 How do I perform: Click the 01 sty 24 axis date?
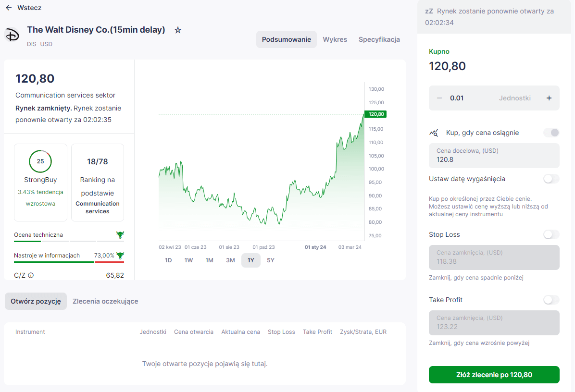pyautogui.click(x=315, y=247)
